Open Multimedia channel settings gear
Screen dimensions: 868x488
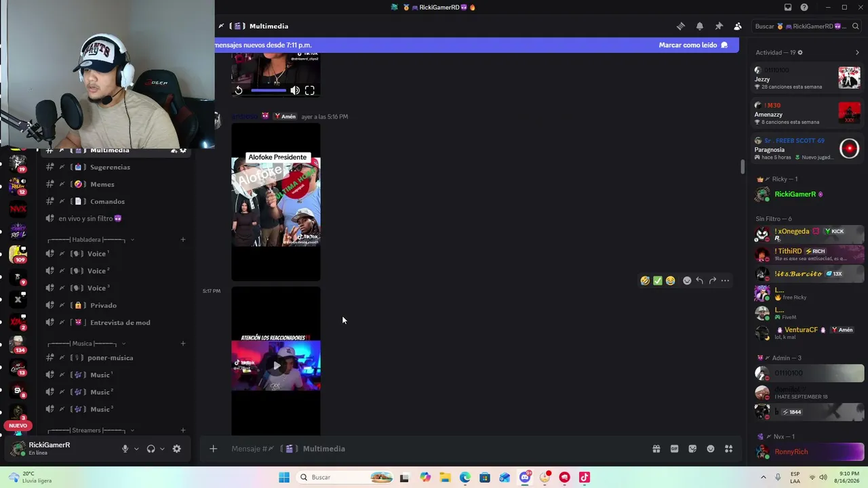[x=183, y=150]
